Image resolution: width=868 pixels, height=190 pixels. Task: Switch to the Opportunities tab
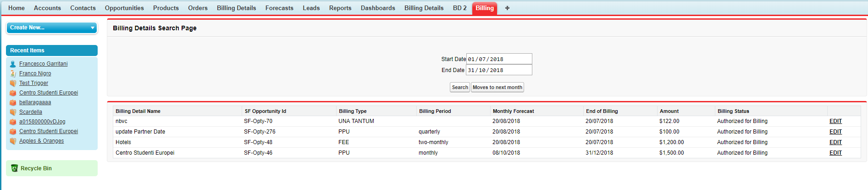pyautogui.click(x=124, y=8)
